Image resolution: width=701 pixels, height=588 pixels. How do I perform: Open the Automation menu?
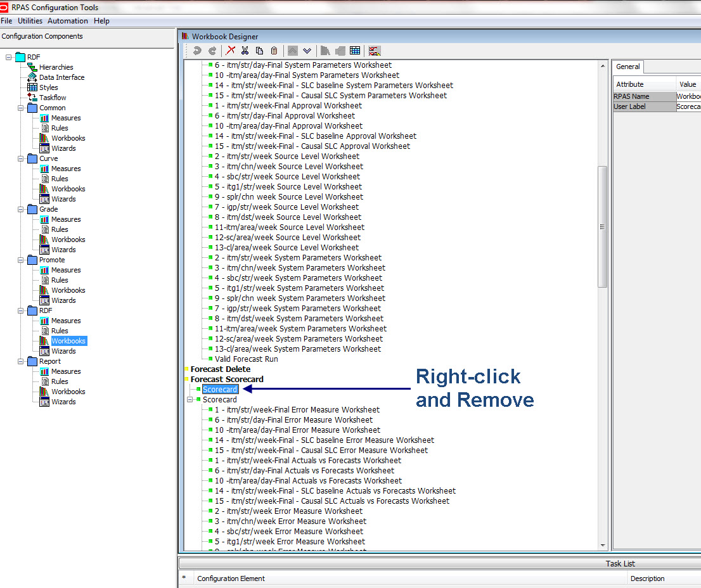[68, 21]
